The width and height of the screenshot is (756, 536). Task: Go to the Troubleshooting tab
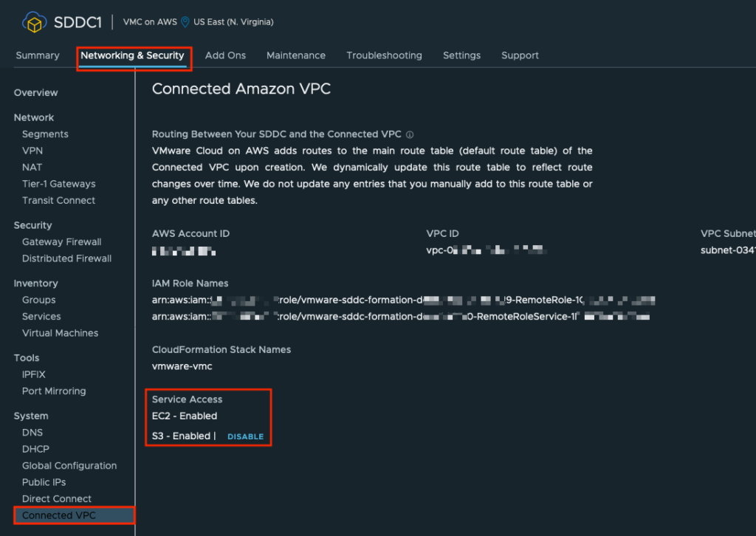[x=384, y=55]
